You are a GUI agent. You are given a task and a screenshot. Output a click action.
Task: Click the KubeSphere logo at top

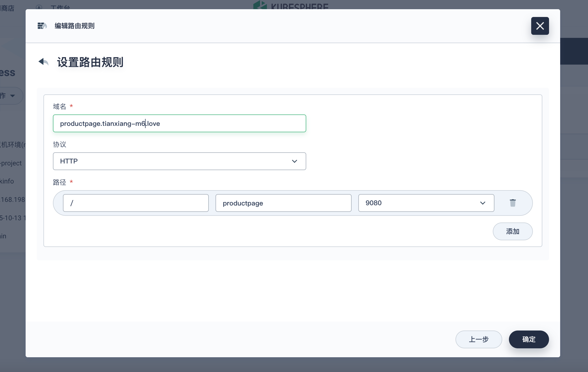[x=291, y=5]
